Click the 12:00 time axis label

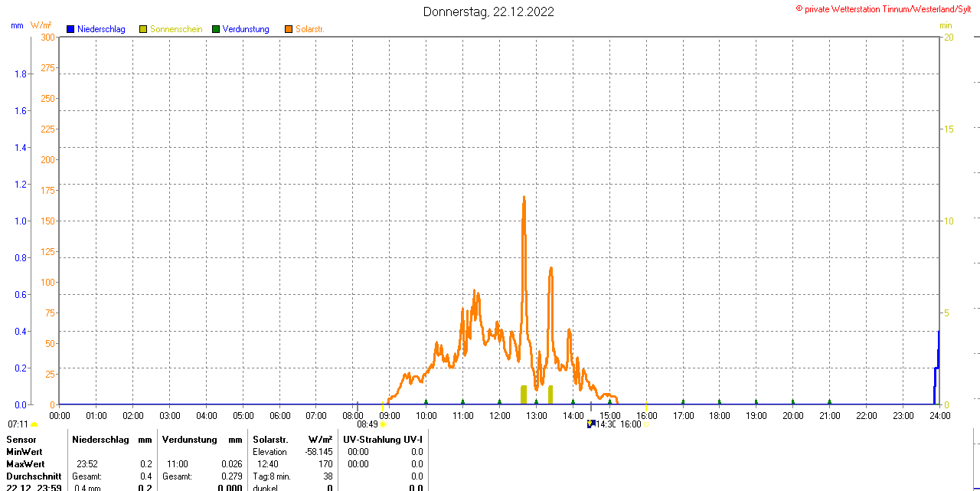coord(500,415)
